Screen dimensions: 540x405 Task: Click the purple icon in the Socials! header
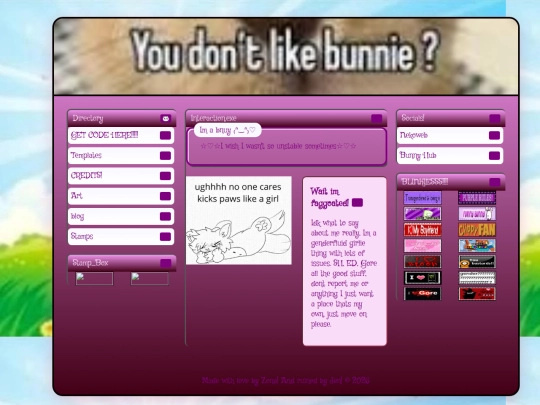point(495,118)
